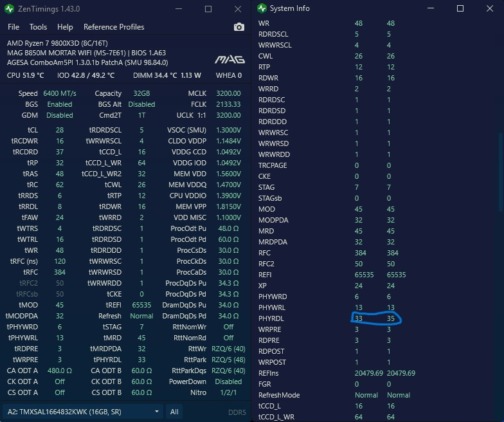
Task: Click the BGS Enabled value
Action: pyautogui.click(x=60, y=104)
